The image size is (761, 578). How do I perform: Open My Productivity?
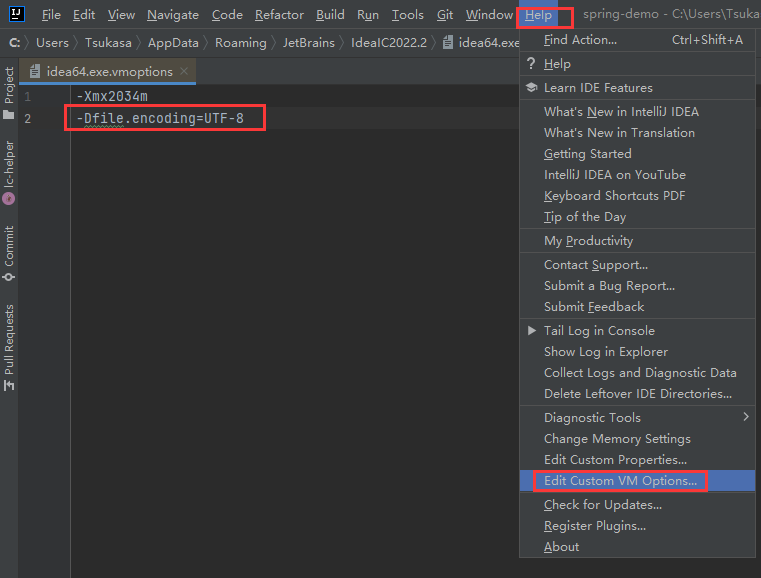[x=637, y=241]
